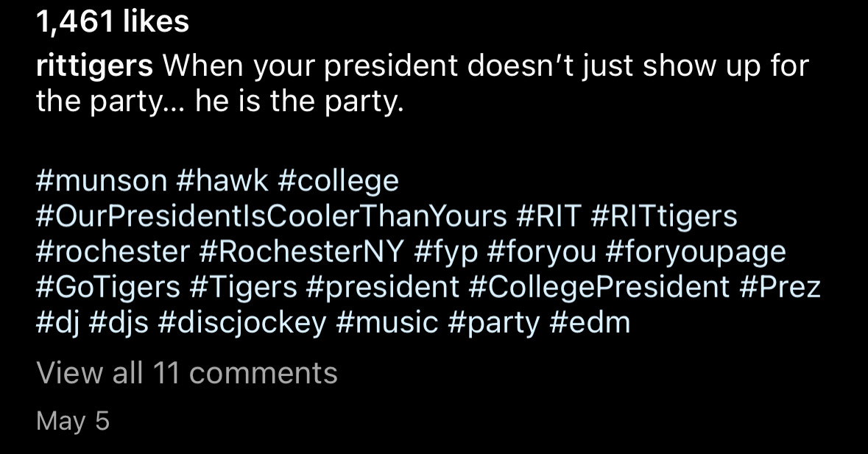Screen dimensions: 868x454
Task: Open the 1,461 likes list
Action: 113,23
